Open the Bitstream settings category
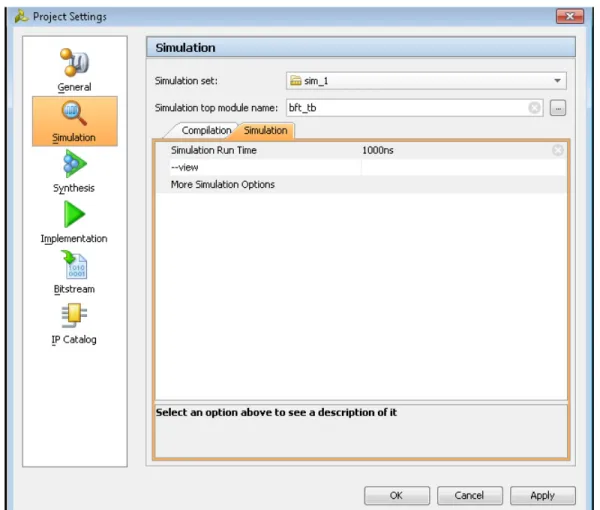 point(74,272)
